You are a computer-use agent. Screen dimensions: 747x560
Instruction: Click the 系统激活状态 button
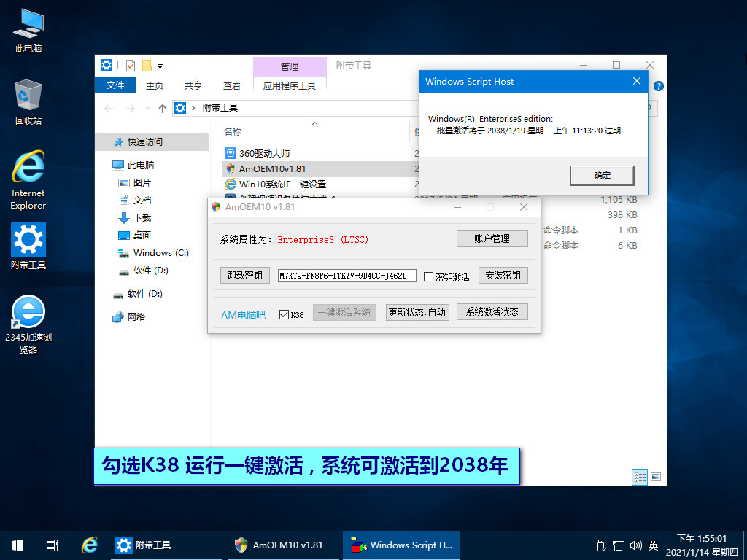tap(492, 312)
